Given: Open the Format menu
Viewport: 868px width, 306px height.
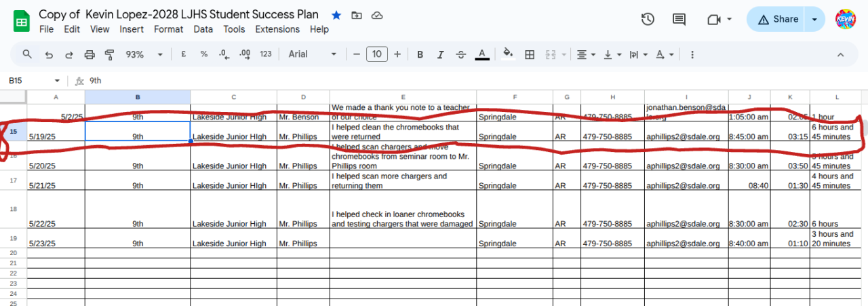Looking at the screenshot, I should coord(168,29).
